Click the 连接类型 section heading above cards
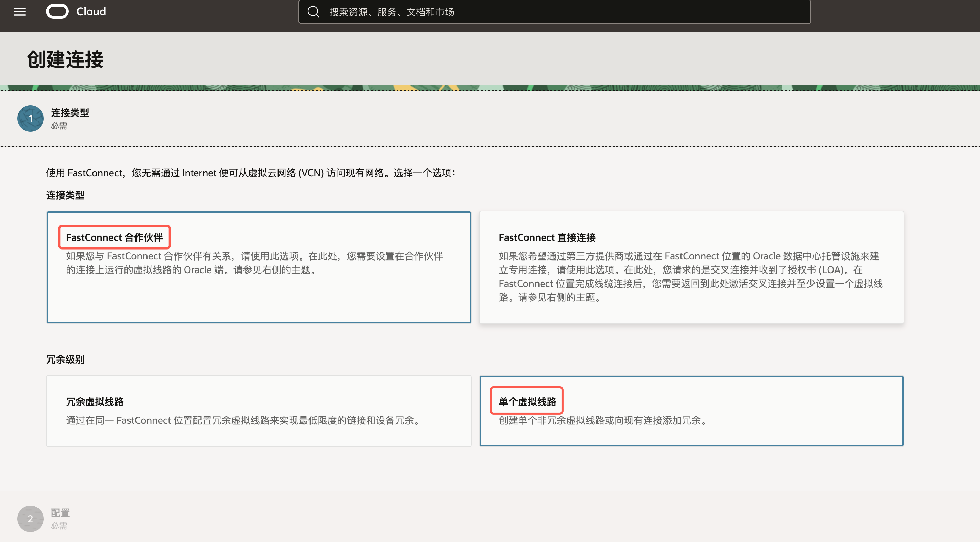The image size is (980, 542). pyautogui.click(x=65, y=195)
